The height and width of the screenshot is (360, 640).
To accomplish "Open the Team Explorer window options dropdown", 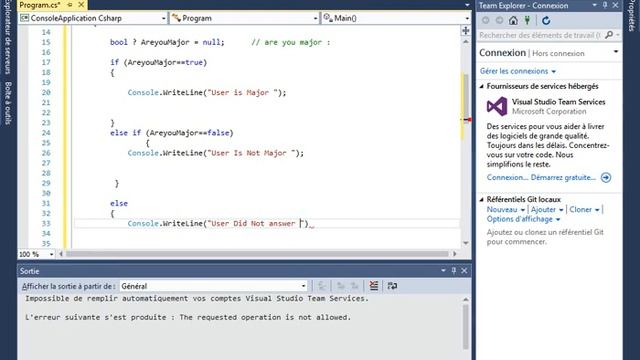I will tap(594, 5).
